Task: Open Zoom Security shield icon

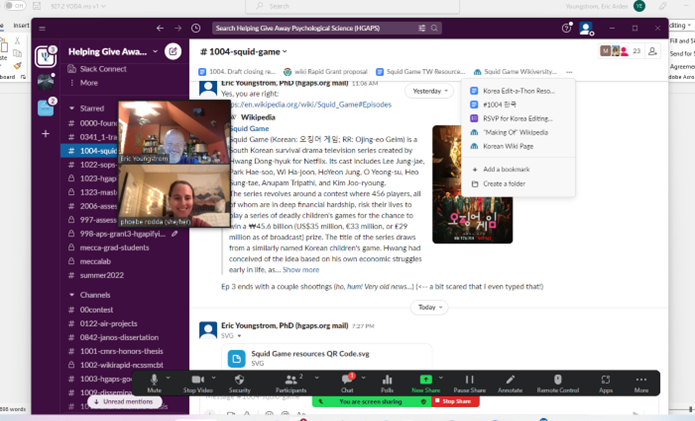Action: click(x=240, y=381)
